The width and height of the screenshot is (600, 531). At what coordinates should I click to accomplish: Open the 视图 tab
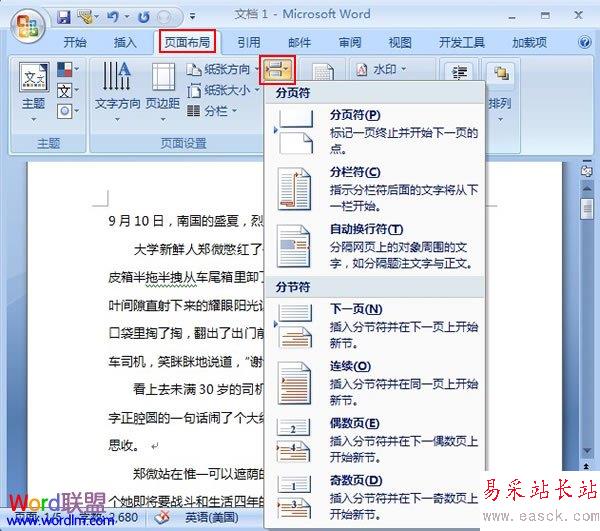[400, 42]
